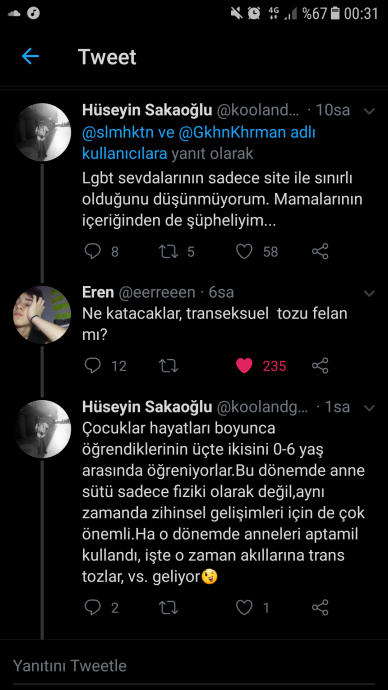
Task: Share Eren's tweet
Action: [320, 366]
